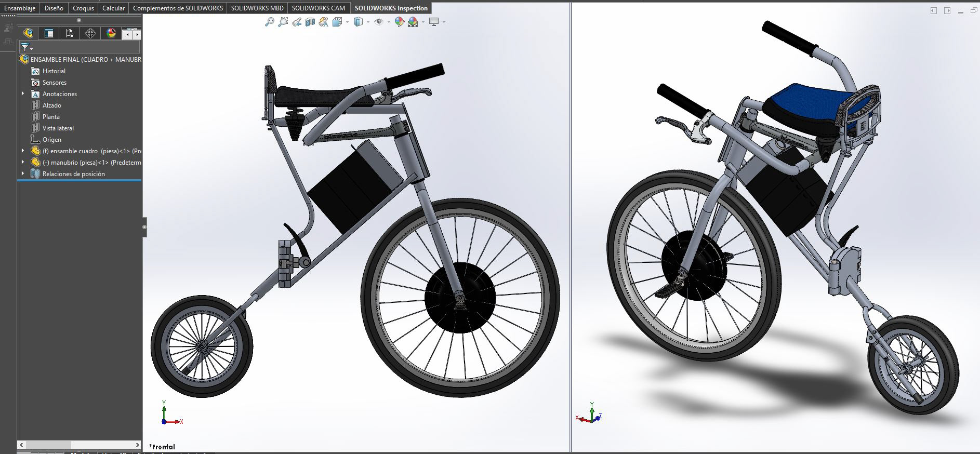This screenshot has height=454, width=980.
Task: Expand the Relaciones de posición node
Action: 23,174
